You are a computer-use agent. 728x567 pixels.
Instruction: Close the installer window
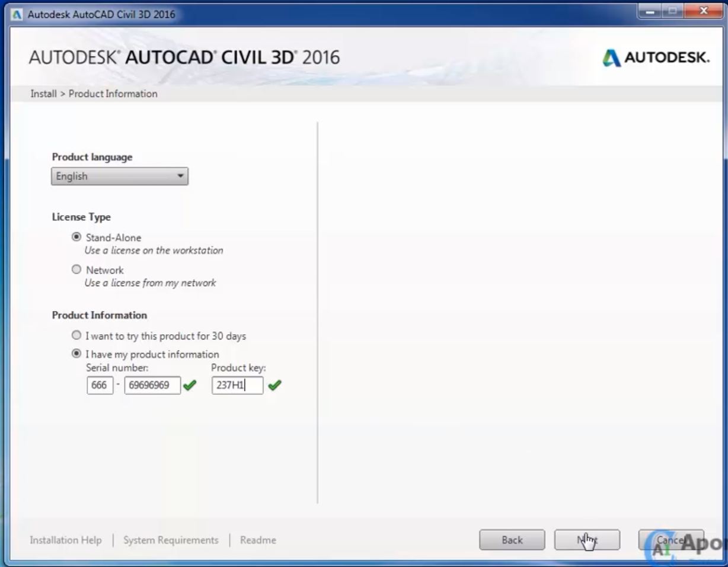[x=704, y=11]
